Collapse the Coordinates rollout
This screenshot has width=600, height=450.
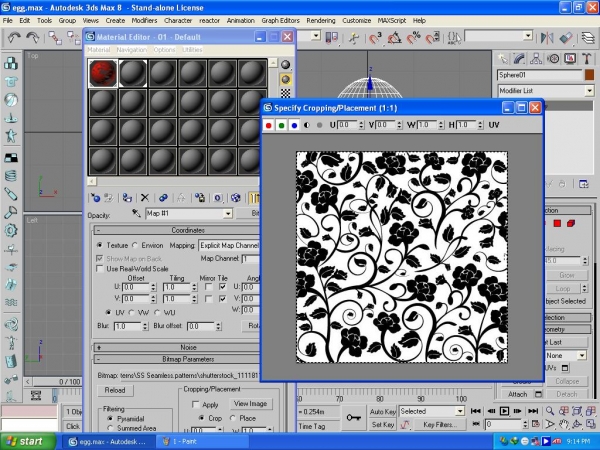coord(177,230)
